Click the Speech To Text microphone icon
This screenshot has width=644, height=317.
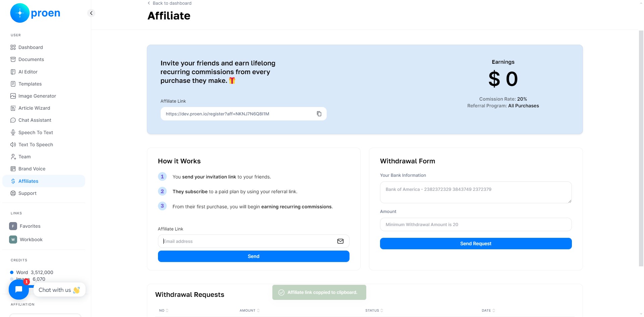(x=13, y=133)
